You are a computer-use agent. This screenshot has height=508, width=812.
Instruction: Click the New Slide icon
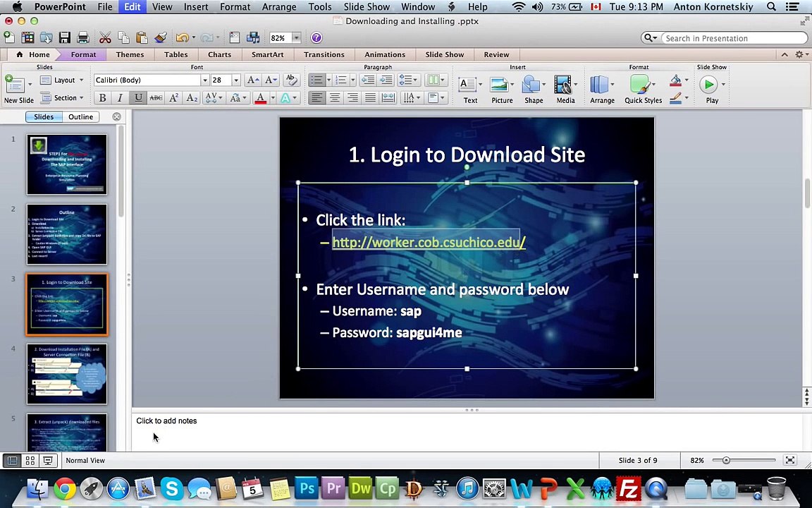(15, 85)
